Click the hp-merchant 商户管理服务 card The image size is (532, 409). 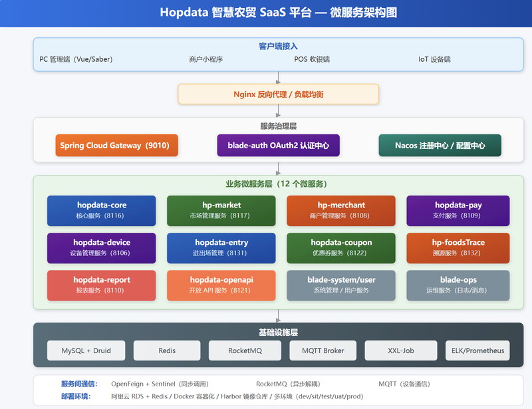tap(341, 211)
